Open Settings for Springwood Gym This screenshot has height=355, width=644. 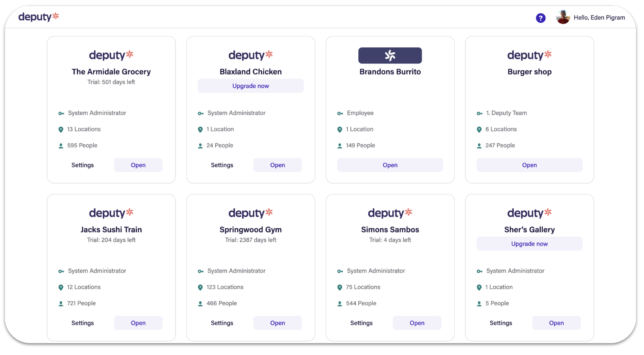pos(222,323)
